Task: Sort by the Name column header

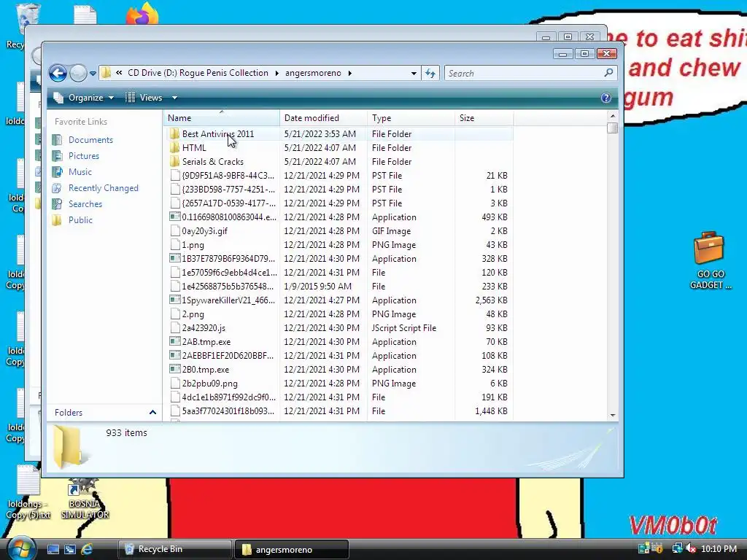Action: (222, 118)
